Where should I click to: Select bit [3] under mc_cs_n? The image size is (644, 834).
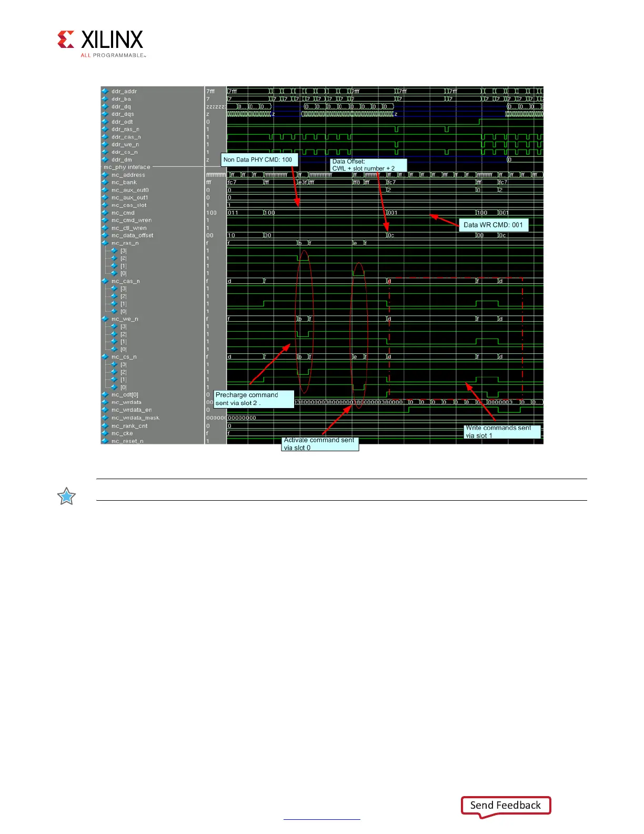pyautogui.click(x=124, y=364)
